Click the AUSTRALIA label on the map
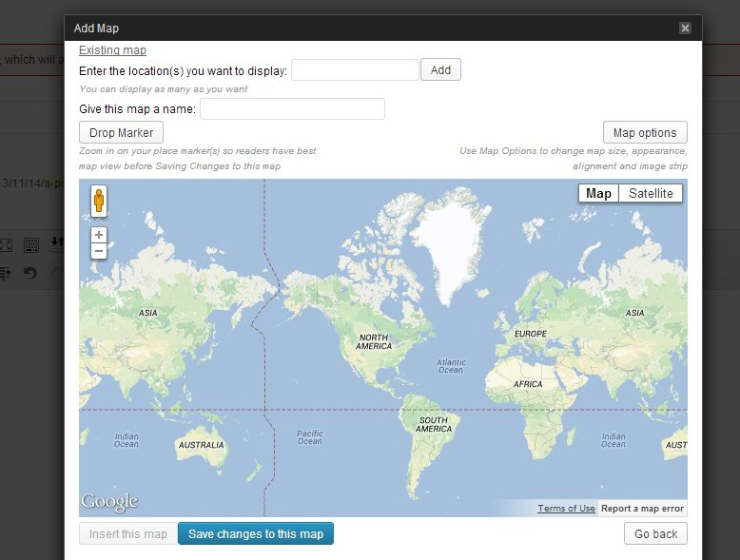The image size is (740, 560). pyautogui.click(x=201, y=445)
